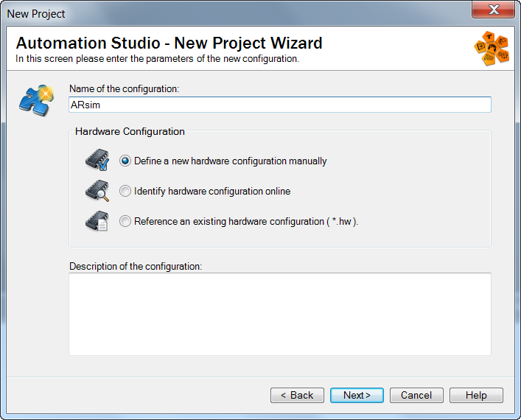Proceed with the Next button
Viewport: 521px width, 420px height.
(x=357, y=395)
